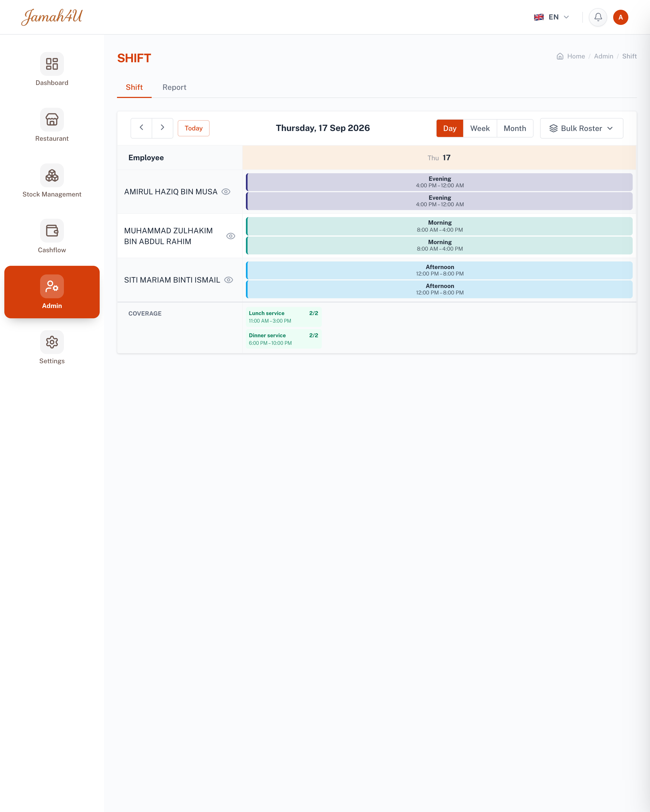Open the Cashflow wallet icon
The image size is (650, 812).
pos(52,231)
